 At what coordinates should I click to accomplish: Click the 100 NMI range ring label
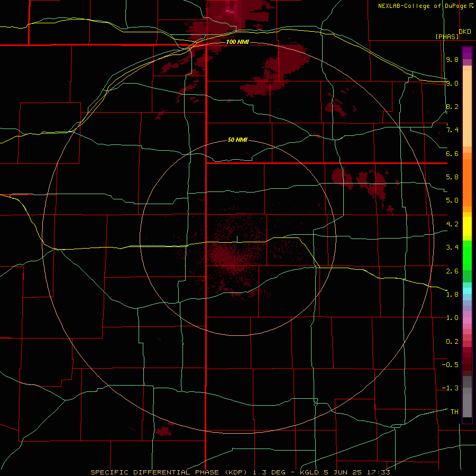point(237,42)
